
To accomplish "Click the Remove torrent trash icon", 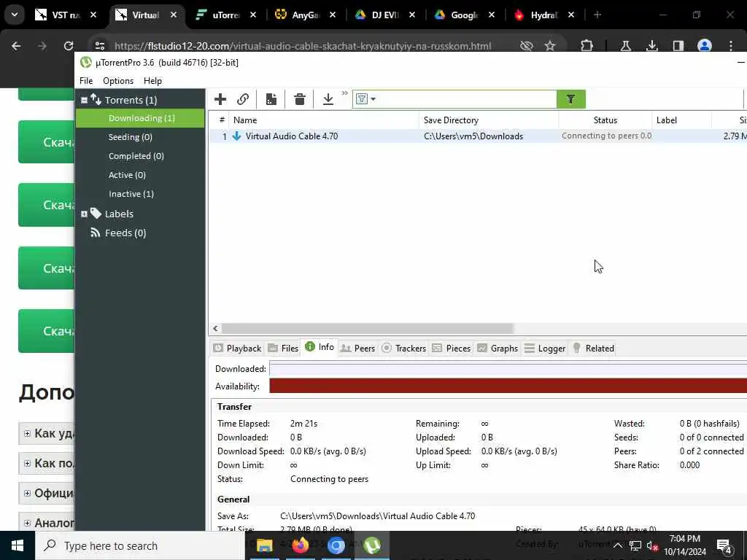I will (x=300, y=99).
